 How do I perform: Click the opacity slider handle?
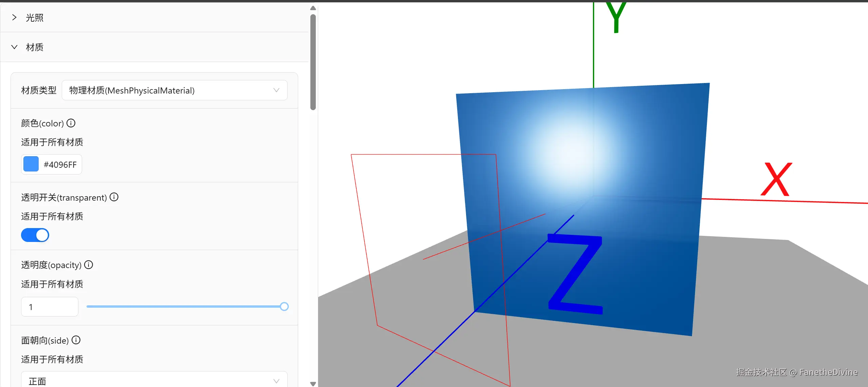pyautogui.click(x=284, y=306)
